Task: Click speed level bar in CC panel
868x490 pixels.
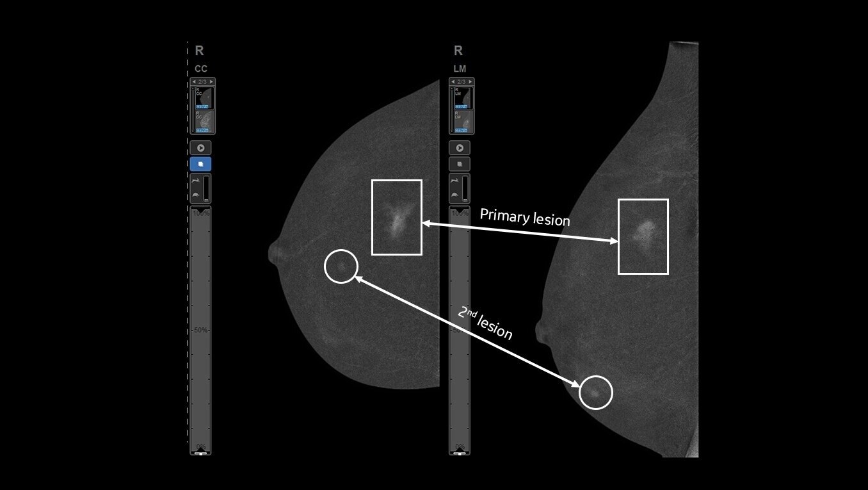Action: (207, 188)
